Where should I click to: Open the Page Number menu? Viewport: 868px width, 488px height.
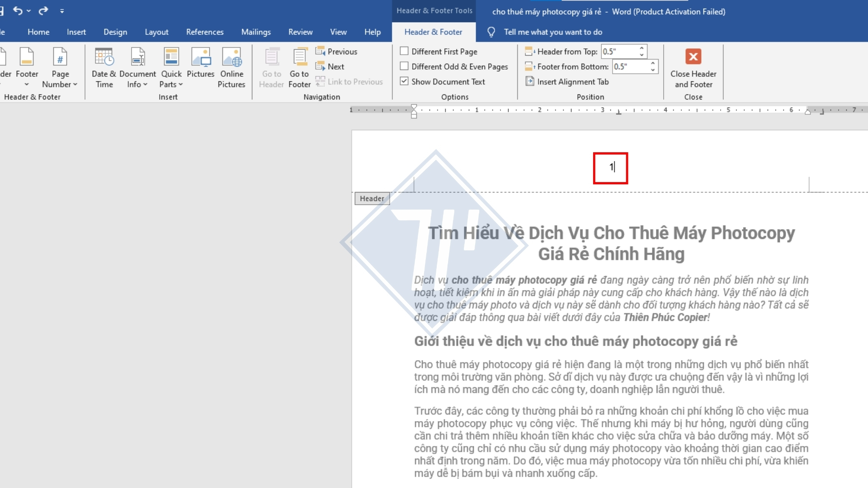(x=60, y=67)
